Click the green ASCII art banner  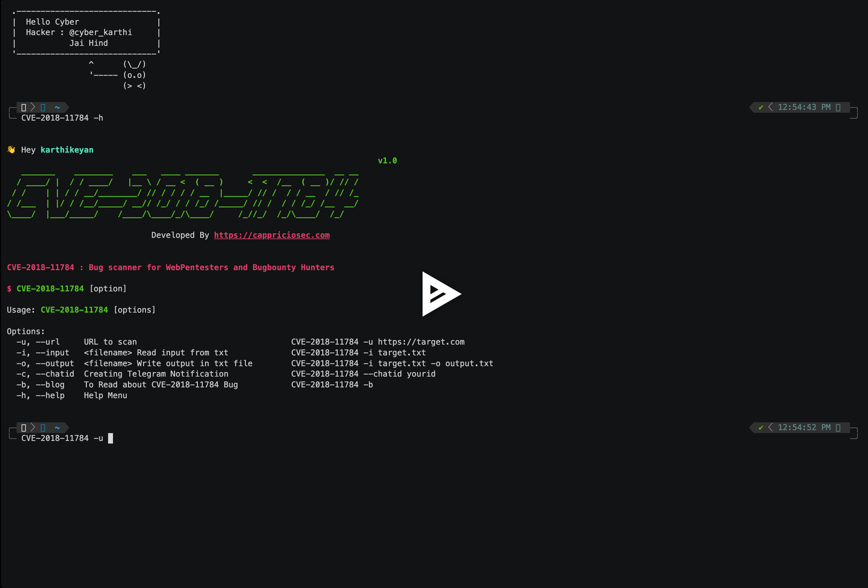click(182, 194)
